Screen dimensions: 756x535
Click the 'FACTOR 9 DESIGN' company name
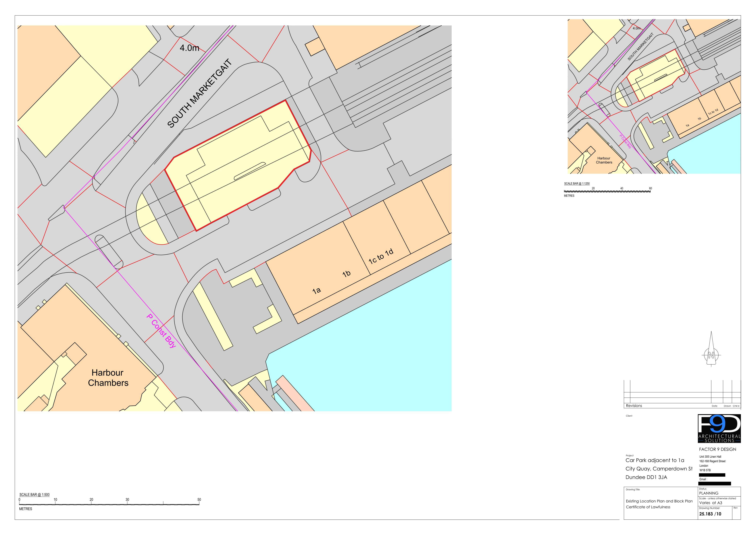point(717,449)
